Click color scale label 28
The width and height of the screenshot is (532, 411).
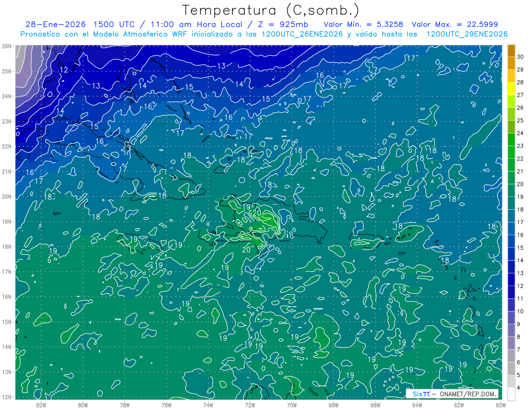pyautogui.click(x=520, y=82)
